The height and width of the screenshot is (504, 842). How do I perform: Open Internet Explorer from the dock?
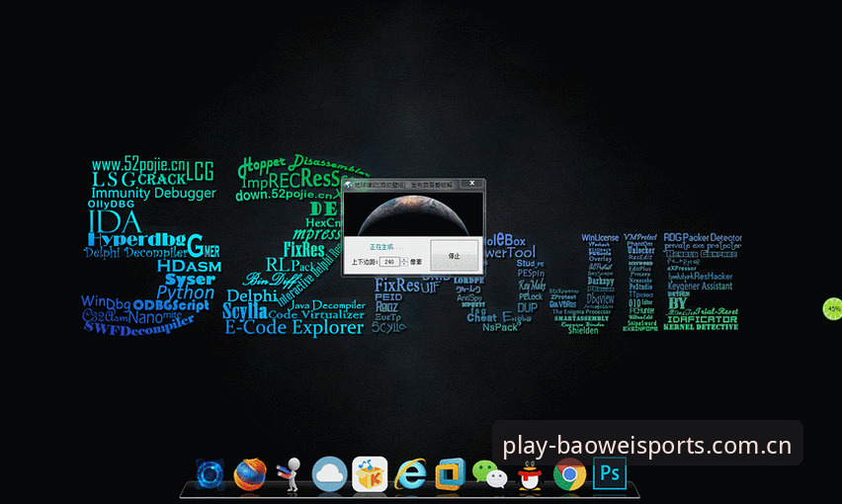410,474
